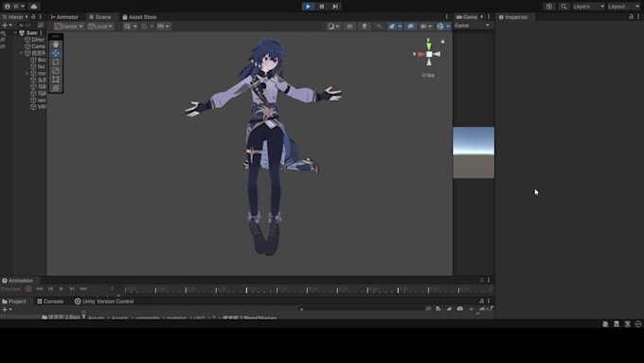Lock the Project panel
This screenshot has width=644, height=363.
[482, 301]
